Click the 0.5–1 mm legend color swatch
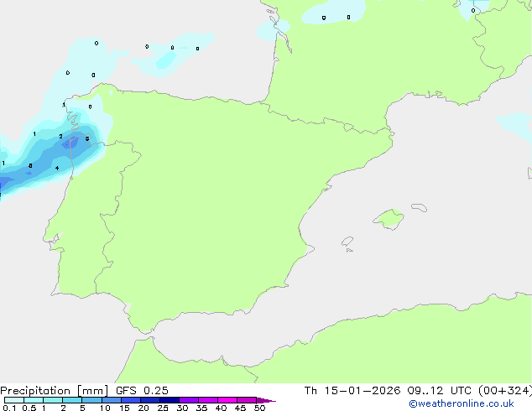 34,400
